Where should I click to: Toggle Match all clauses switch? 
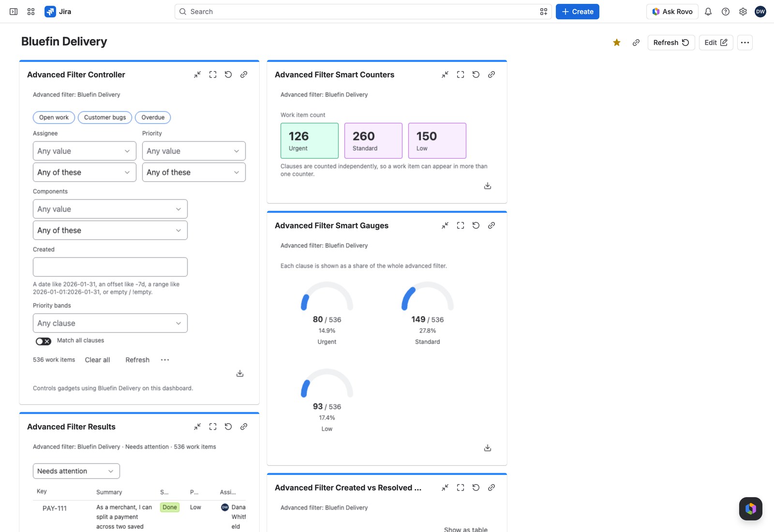pyautogui.click(x=44, y=341)
